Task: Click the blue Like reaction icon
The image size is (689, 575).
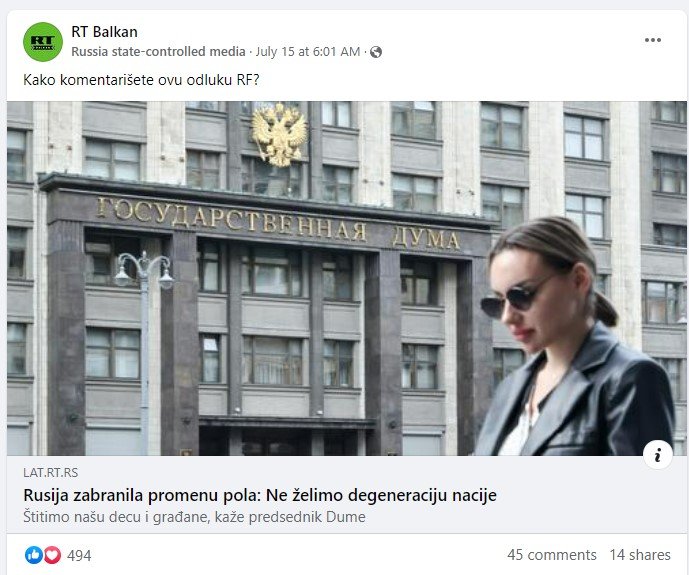Action: tap(34, 555)
